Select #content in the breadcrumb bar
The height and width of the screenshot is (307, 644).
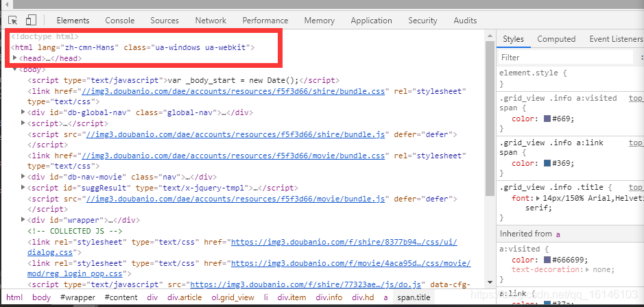pos(121,297)
